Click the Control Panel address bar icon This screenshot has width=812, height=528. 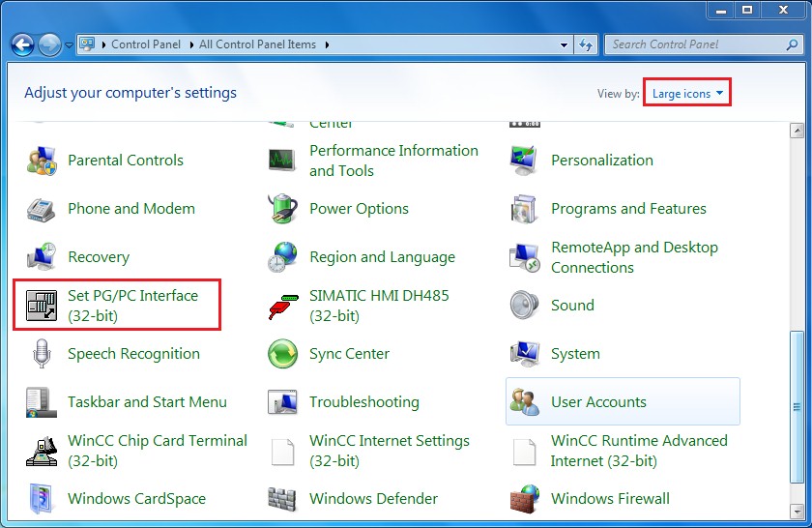point(87,44)
